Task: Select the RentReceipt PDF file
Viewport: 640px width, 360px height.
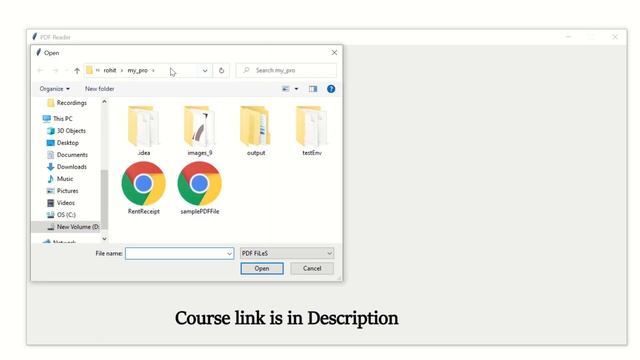Action: [x=144, y=188]
